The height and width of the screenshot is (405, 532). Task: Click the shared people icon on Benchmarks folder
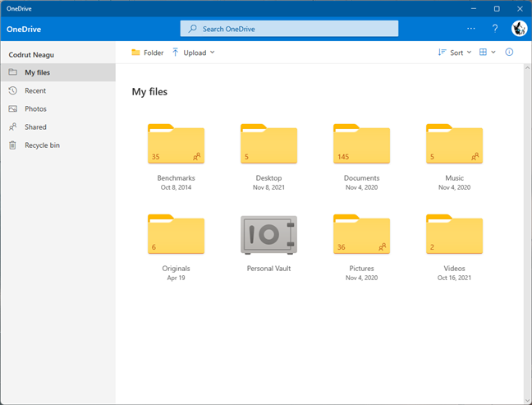coord(197,157)
